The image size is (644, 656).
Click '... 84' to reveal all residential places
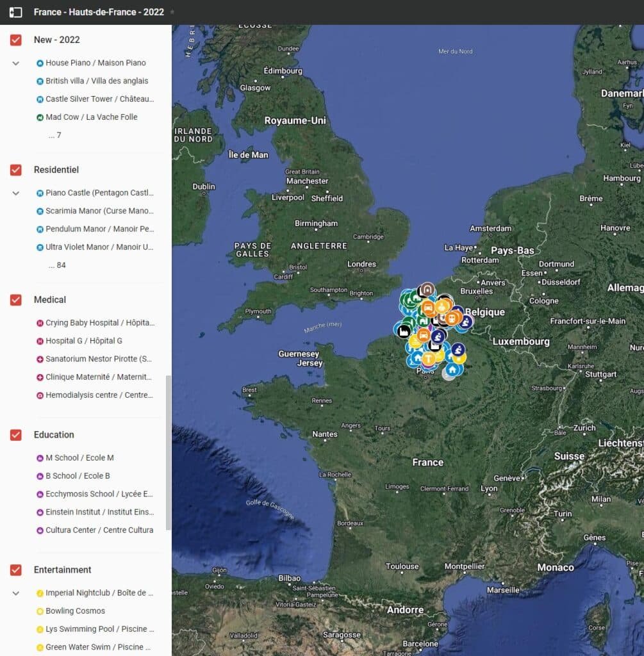click(56, 265)
